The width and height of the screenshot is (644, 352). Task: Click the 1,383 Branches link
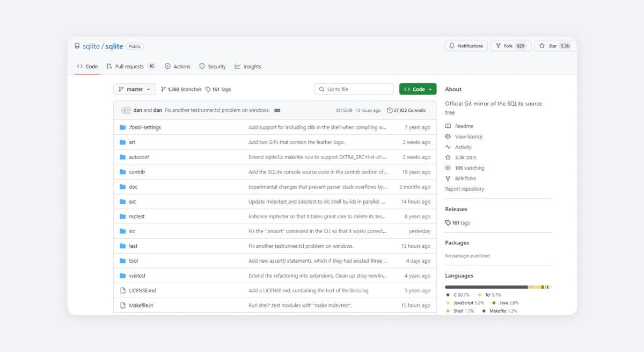[181, 89]
